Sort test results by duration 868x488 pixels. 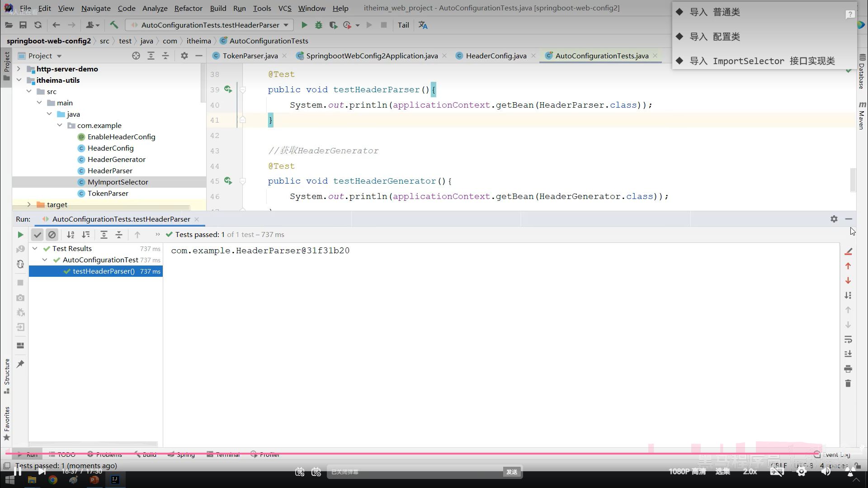(x=85, y=235)
